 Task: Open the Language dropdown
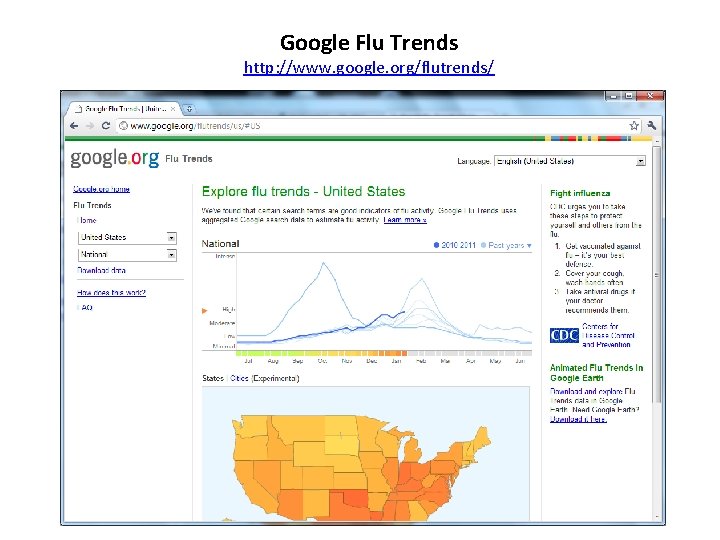click(570, 161)
